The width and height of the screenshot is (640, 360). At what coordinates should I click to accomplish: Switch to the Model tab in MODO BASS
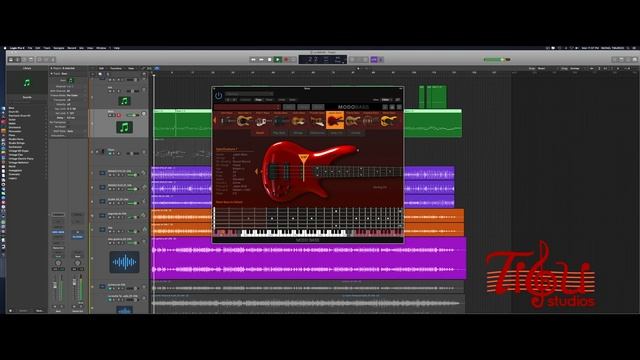260,133
